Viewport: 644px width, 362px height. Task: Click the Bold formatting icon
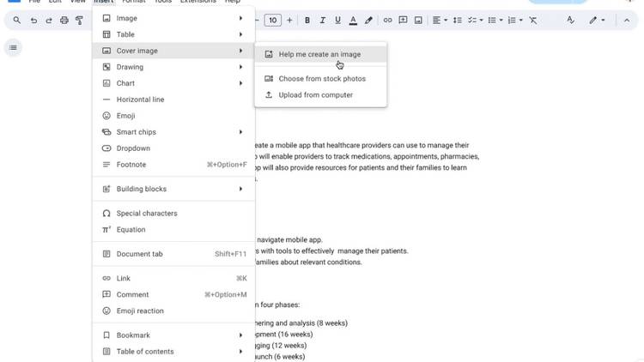pyautogui.click(x=307, y=20)
